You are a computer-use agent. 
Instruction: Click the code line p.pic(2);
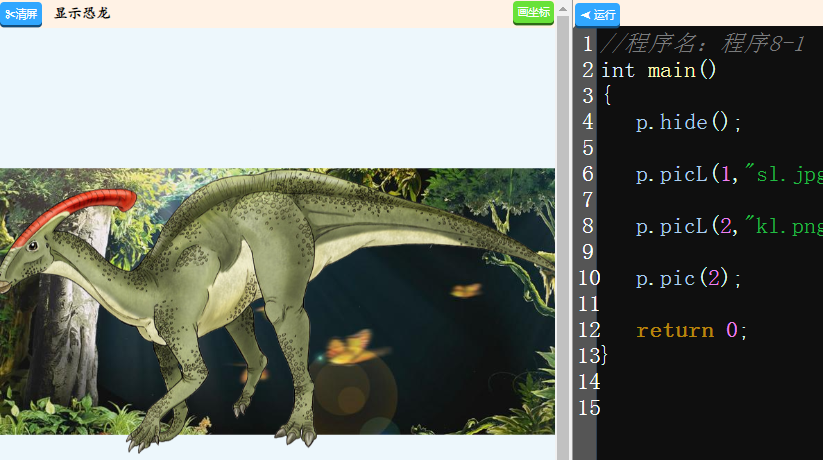pyautogui.click(x=688, y=278)
